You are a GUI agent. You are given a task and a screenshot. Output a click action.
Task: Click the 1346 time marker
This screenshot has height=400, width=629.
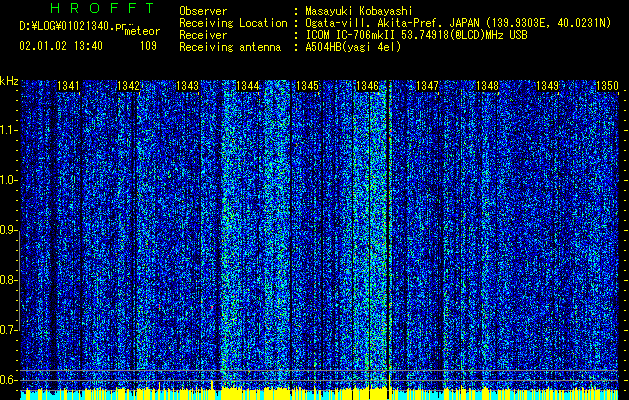click(x=367, y=86)
